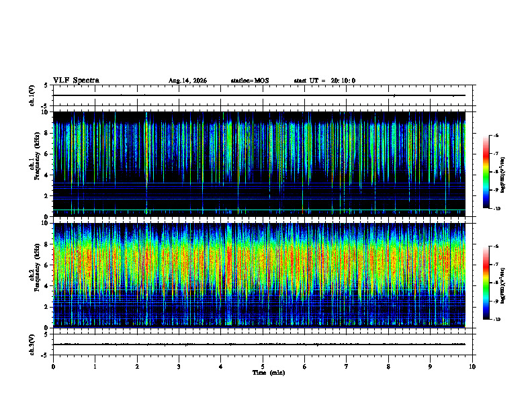The width and height of the screenshot is (532, 411).
Task: Click the "8" kHz tick of ch.1 spectrogram
Action: (46, 133)
